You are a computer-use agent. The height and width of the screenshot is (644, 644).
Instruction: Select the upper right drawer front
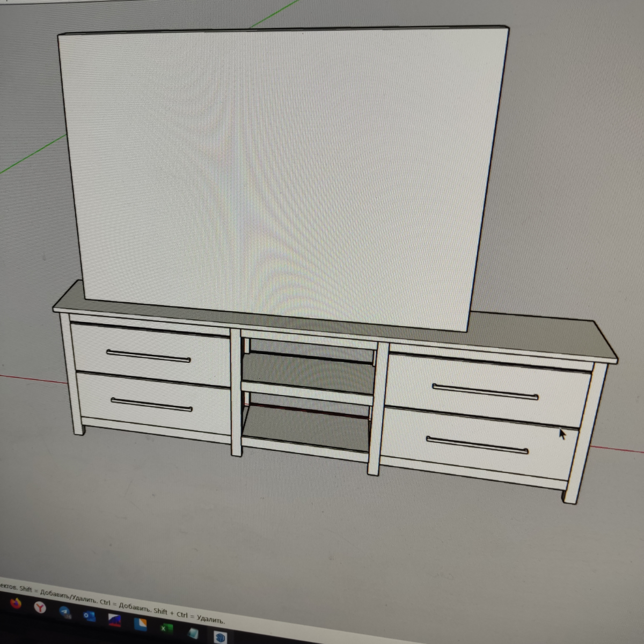coord(488,389)
